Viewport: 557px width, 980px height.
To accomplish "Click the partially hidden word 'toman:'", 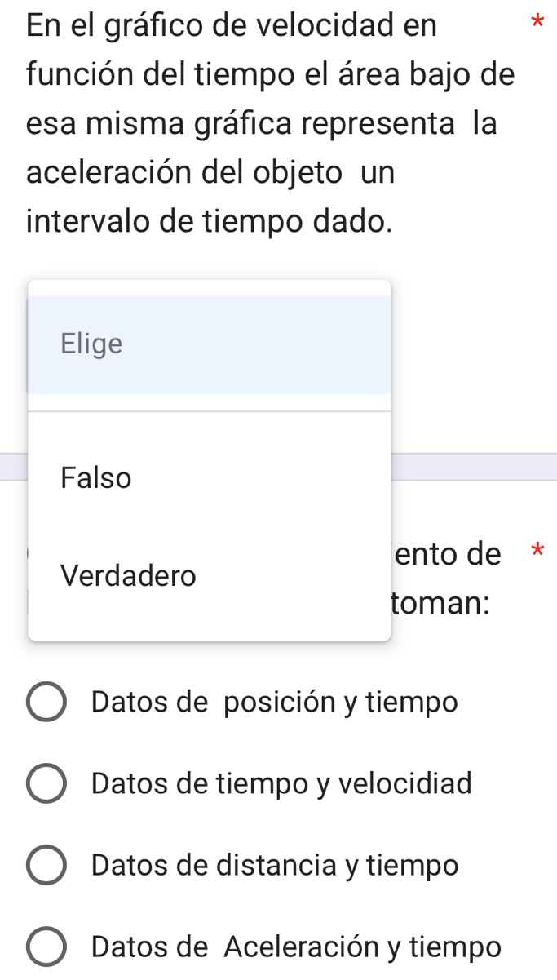I will tap(440, 605).
